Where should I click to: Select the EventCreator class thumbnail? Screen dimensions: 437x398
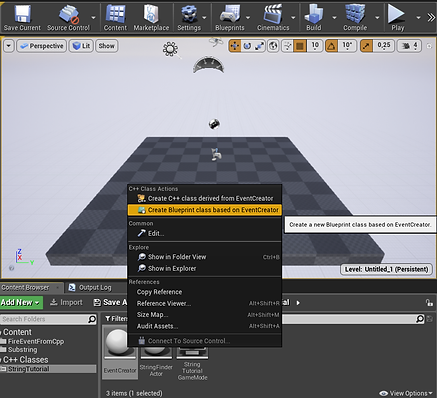coord(120,352)
